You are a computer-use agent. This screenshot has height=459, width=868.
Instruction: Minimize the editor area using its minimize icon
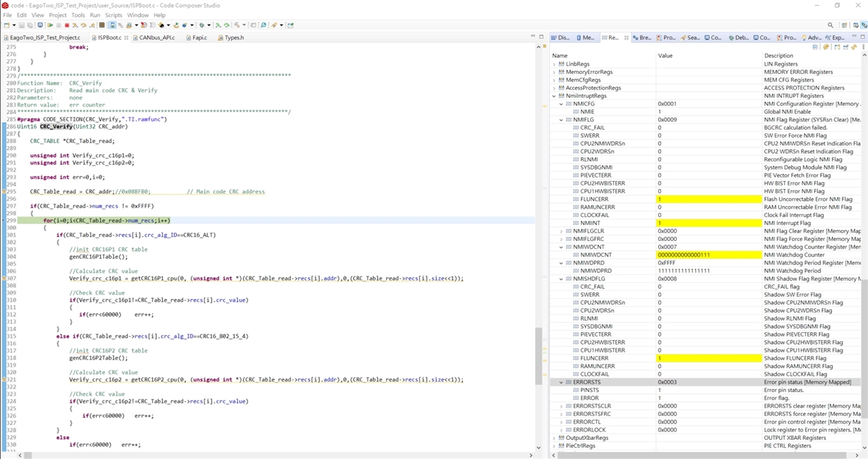click(533, 37)
